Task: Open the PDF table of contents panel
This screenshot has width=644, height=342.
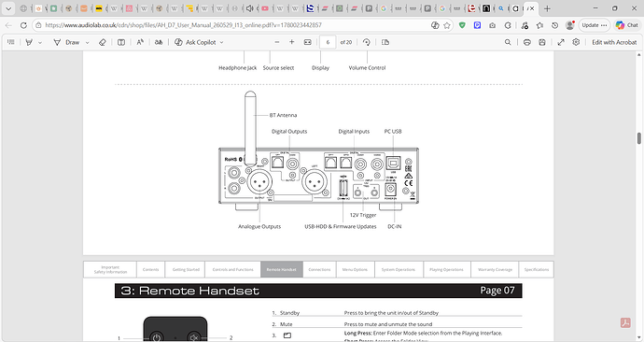Action: (x=11, y=42)
